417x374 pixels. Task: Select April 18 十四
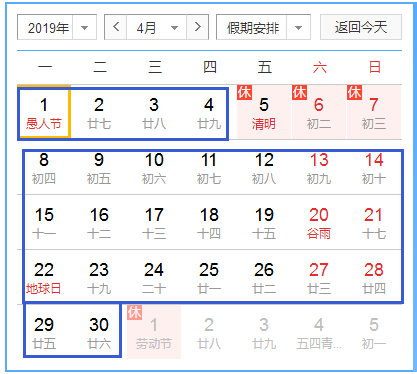[209, 223]
